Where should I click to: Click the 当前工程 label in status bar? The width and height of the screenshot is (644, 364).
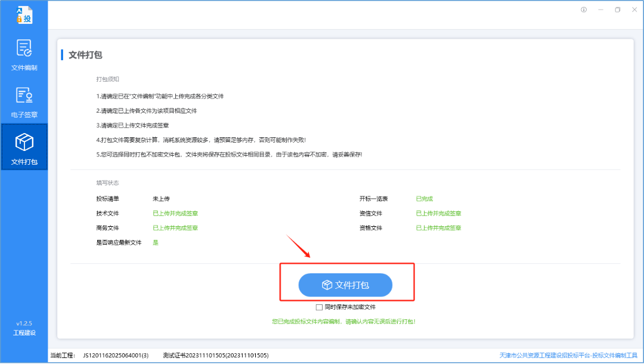pos(63,356)
